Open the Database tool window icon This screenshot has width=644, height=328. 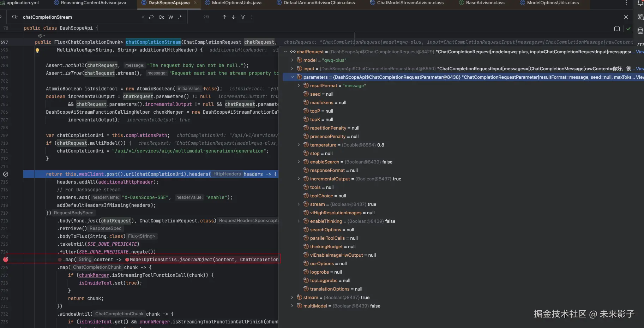pyautogui.click(x=640, y=31)
